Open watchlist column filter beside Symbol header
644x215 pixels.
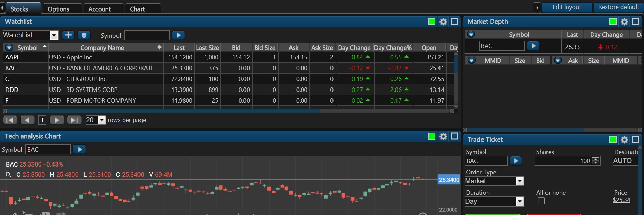[9, 47]
